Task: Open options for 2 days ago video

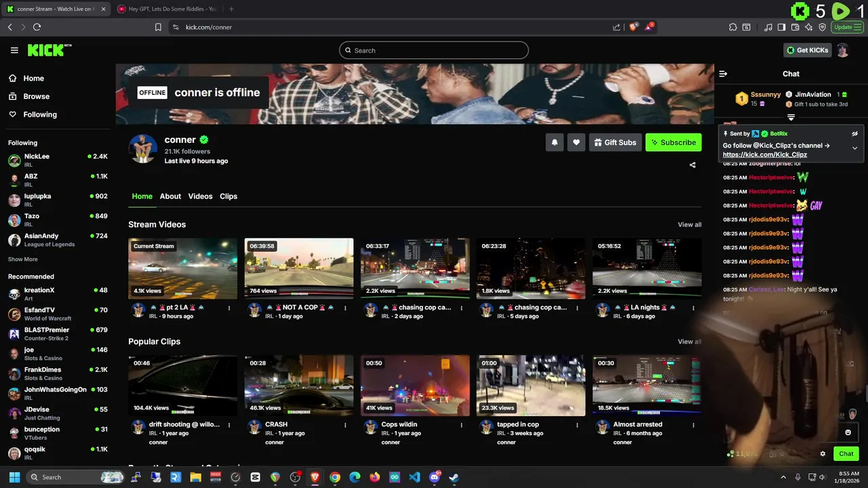Action: click(461, 308)
